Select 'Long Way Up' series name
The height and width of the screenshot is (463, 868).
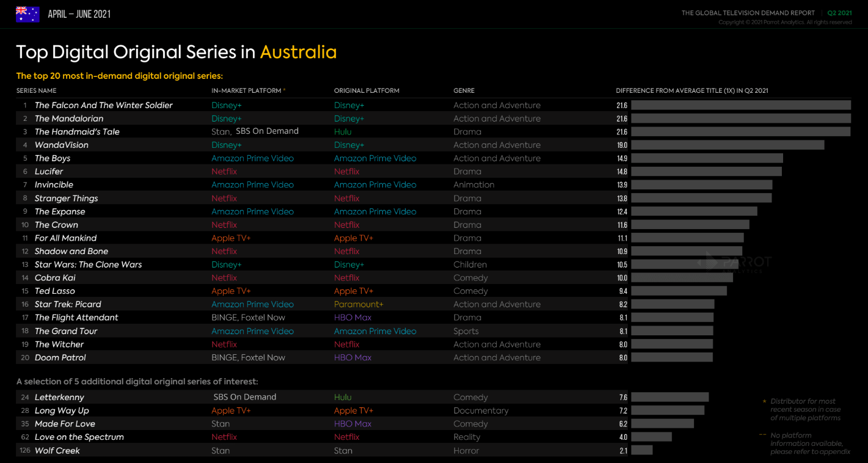(x=62, y=410)
